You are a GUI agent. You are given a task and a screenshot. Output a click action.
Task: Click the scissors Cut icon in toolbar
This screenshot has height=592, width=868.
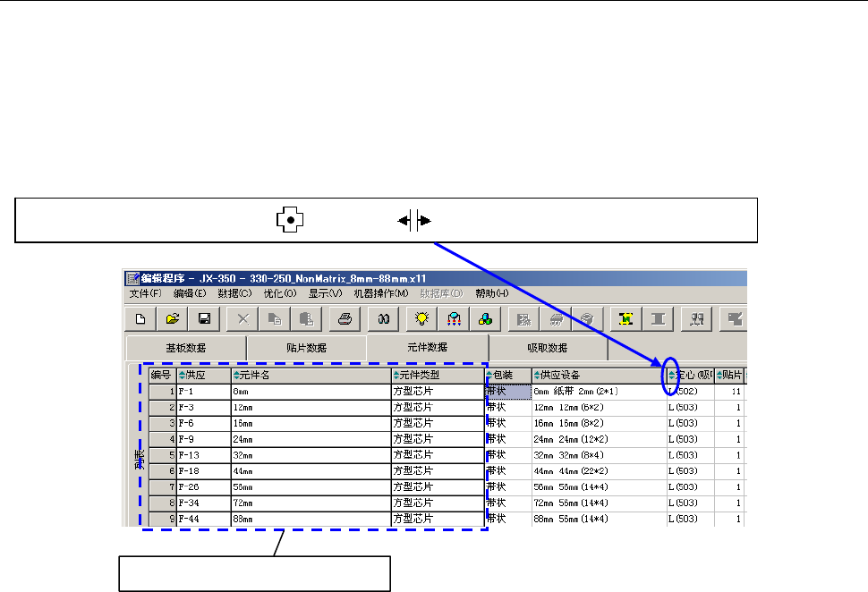coord(243,318)
